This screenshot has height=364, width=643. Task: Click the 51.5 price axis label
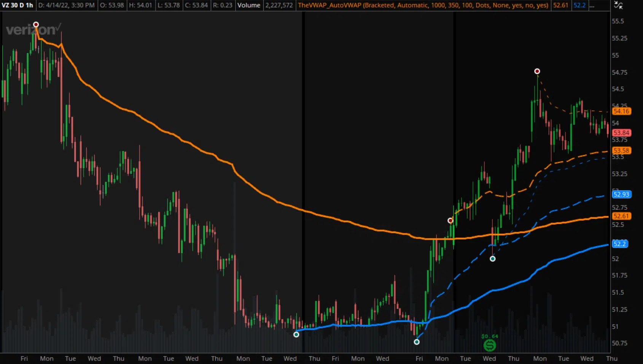[618, 293]
